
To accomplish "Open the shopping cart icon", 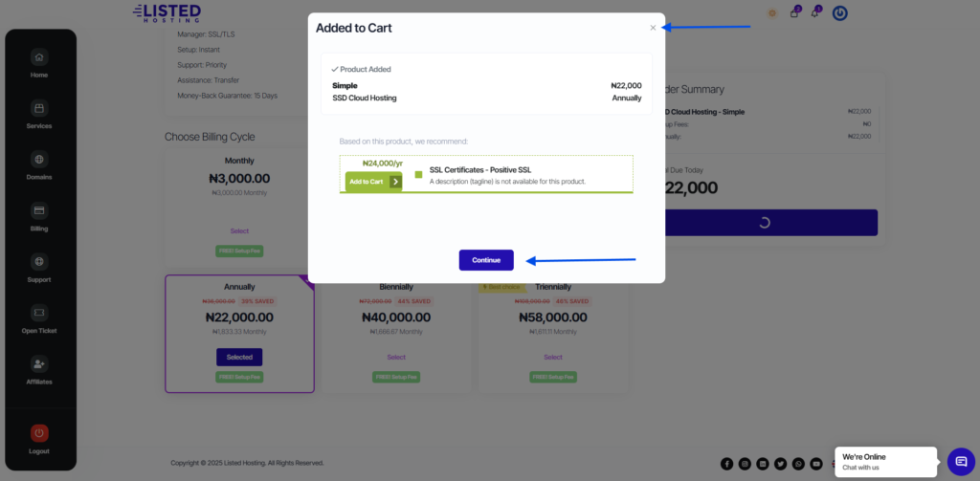I will coord(794,13).
